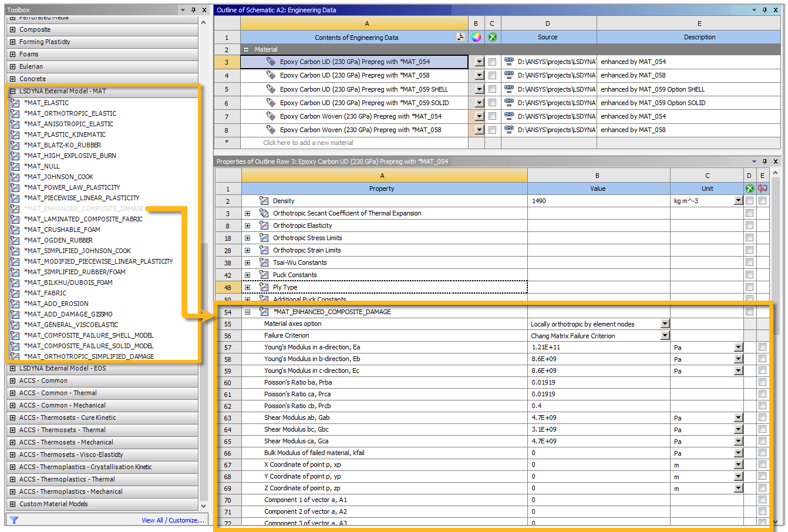
Task: Click the filter icon in the Toolbox footer
Action: [x=13, y=520]
